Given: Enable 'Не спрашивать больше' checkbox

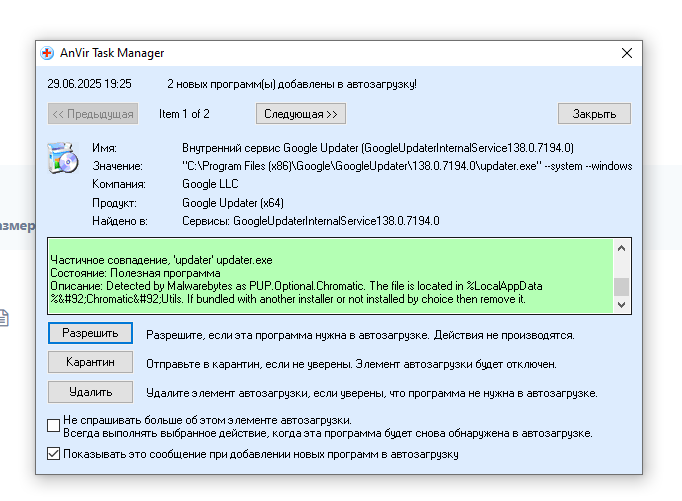Looking at the screenshot, I should pyautogui.click(x=54, y=426).
